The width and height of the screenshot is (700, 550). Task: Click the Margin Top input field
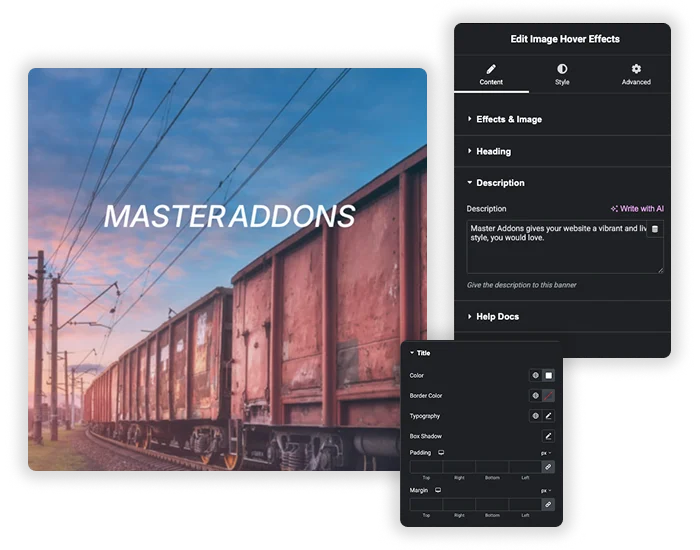pos(426,504)
